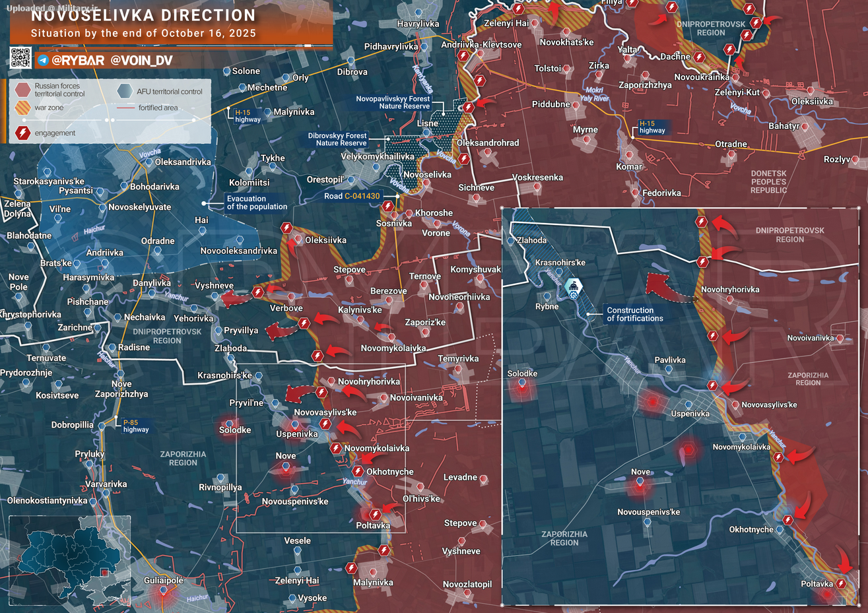Screen dimensions: 868x613
Task: Click the @VOIN_DV channel handle
Action: [x=141, y=61]
